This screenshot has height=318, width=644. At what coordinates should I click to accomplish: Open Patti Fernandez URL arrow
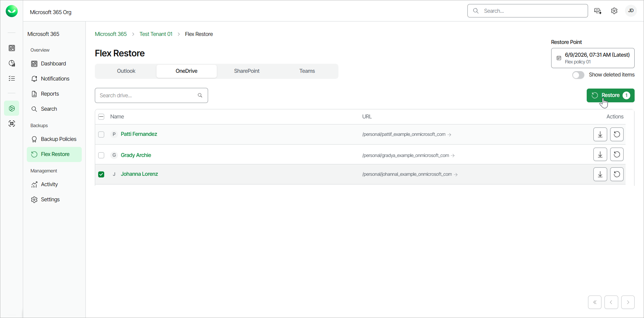[449, 135]
